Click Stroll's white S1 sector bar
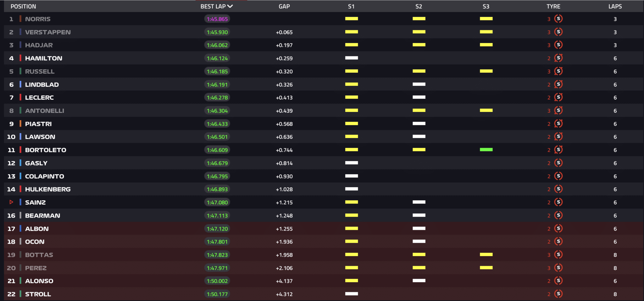Screen dimensions: 644x301 pyautogui.click(x=352, y=294)
